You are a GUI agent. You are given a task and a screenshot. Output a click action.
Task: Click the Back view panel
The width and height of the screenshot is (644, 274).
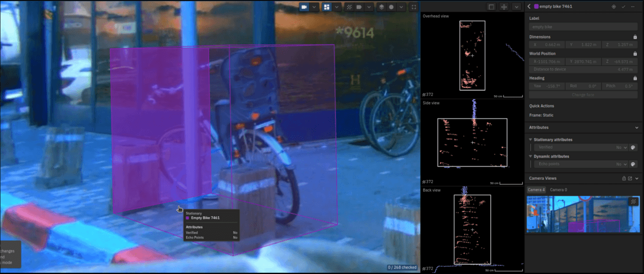pos(472,229)
